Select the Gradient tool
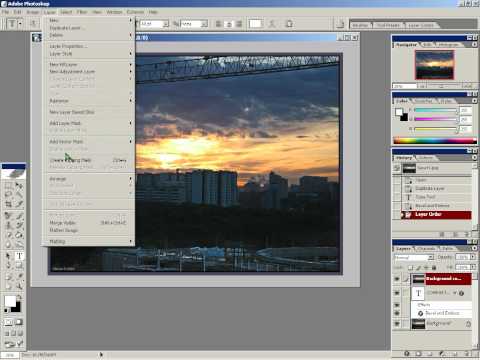The image size is (480, 360). coord(19,235)
